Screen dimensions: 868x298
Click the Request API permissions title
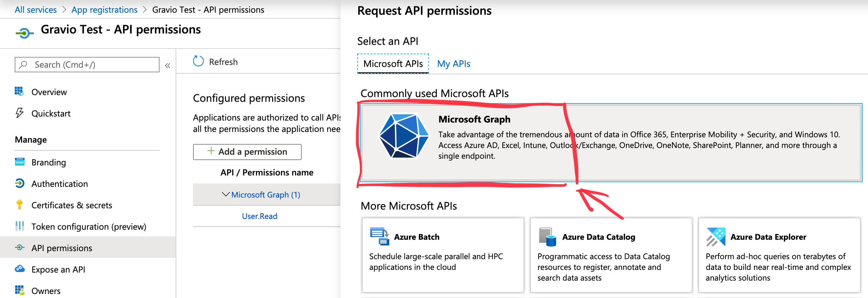point(424,11)
